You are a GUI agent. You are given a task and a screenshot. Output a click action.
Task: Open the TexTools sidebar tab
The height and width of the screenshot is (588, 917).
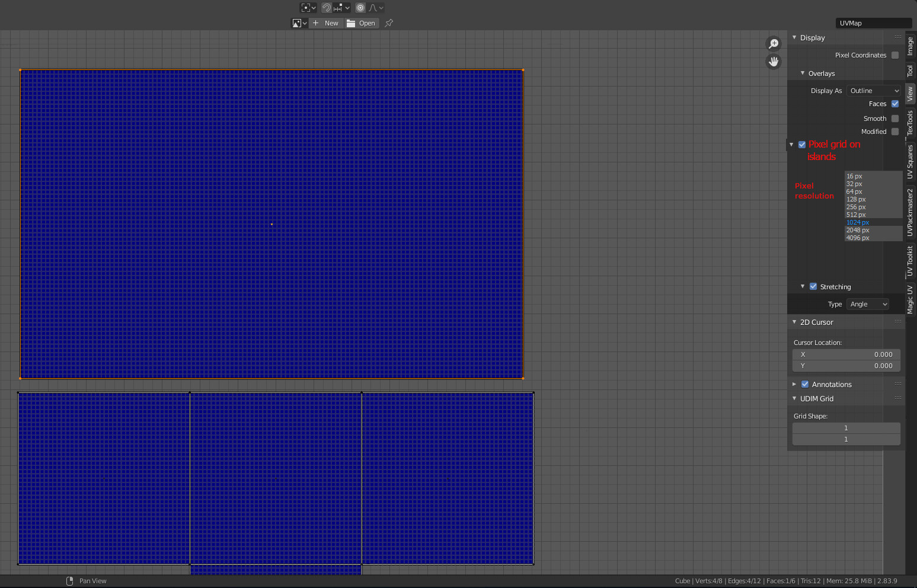tap(910, 123)
